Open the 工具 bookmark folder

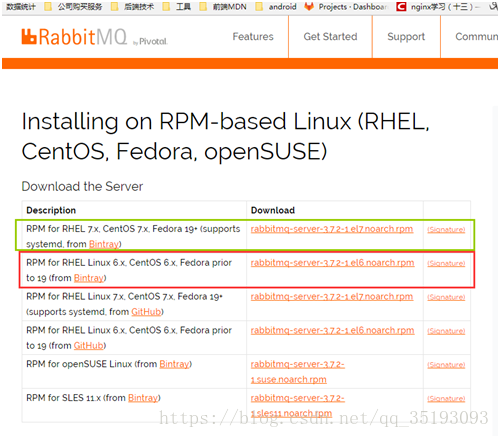tap(177, 7)
